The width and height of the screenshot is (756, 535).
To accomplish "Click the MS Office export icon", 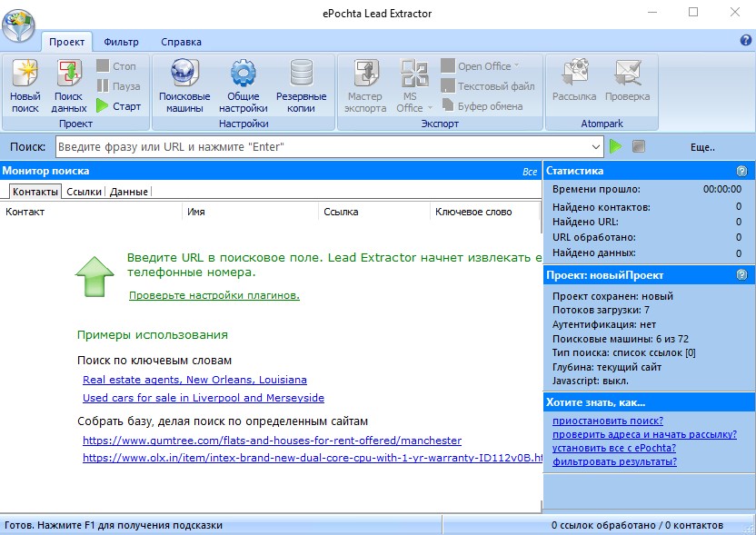I will 413,74.
